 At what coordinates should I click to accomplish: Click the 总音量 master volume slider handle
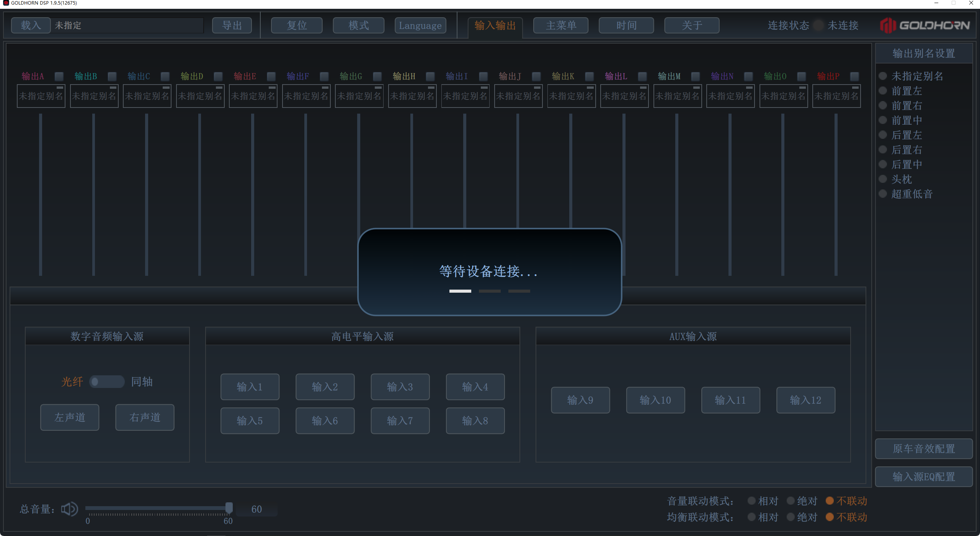(229, 508)
